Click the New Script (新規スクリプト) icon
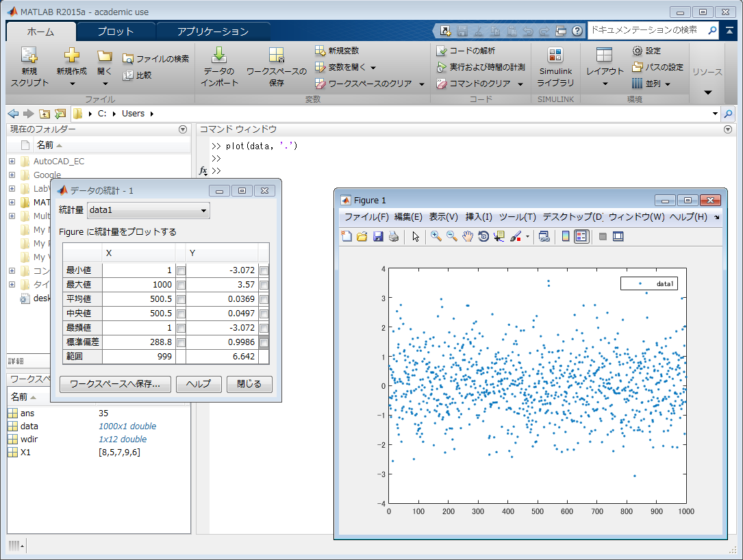This screenshot has width=743, height=560. pos(29,55)
